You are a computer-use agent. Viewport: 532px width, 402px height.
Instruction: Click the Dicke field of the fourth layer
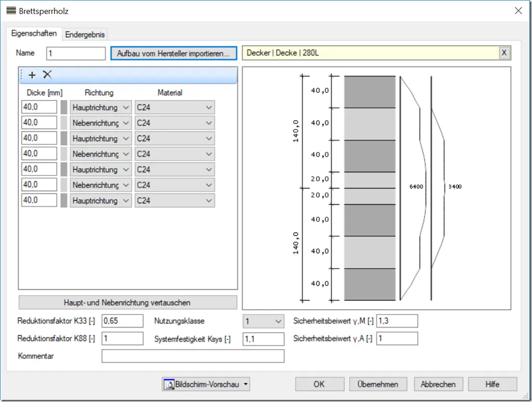(x=39, y=154)
